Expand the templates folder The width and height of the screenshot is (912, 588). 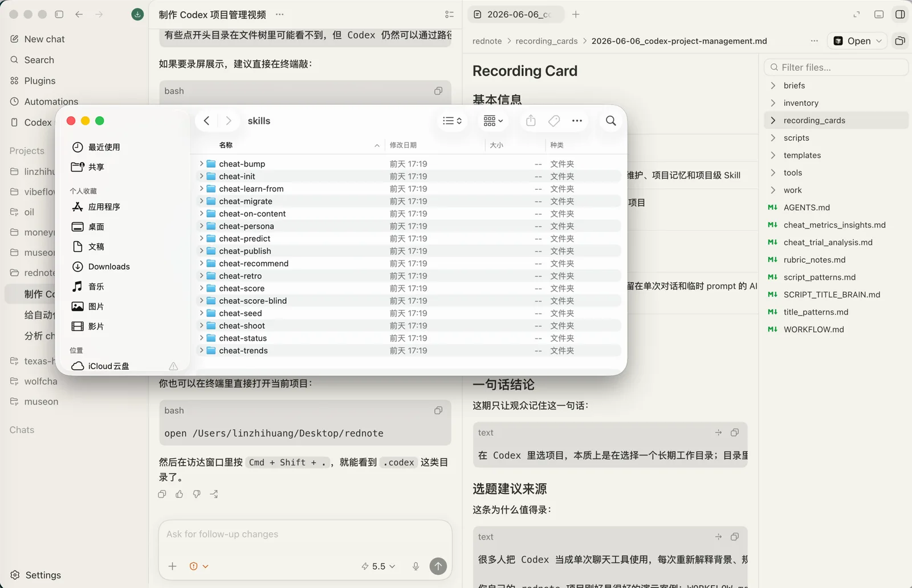coord(773,155)
